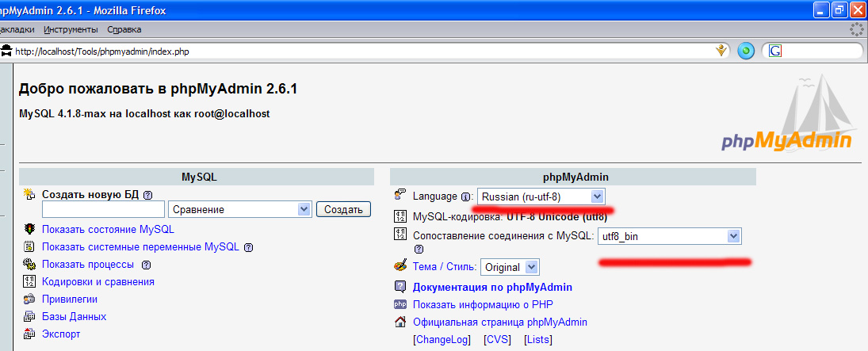The height and width of the screenshot is (351, 868).
Task: Open Официальная страница phpMyAdmin link
Action: (500, 322)
